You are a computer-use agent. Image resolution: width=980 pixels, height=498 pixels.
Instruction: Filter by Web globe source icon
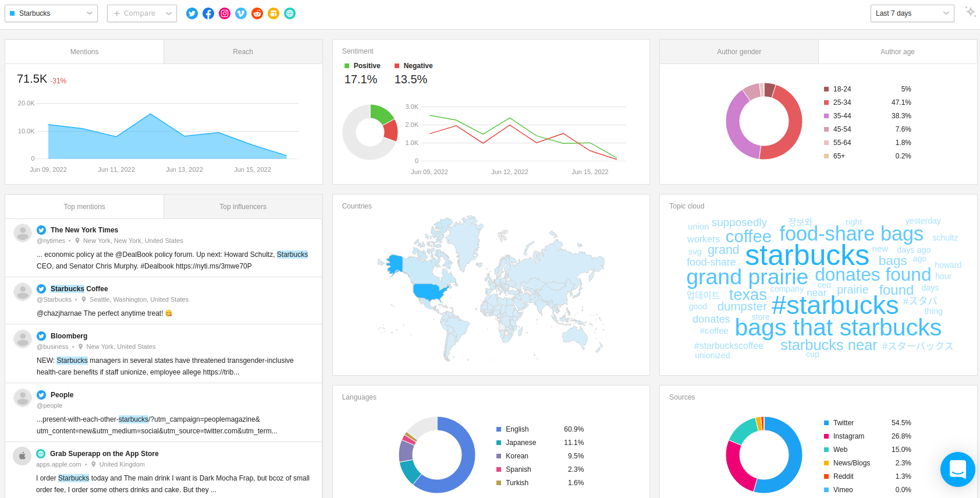coord(290,13)
